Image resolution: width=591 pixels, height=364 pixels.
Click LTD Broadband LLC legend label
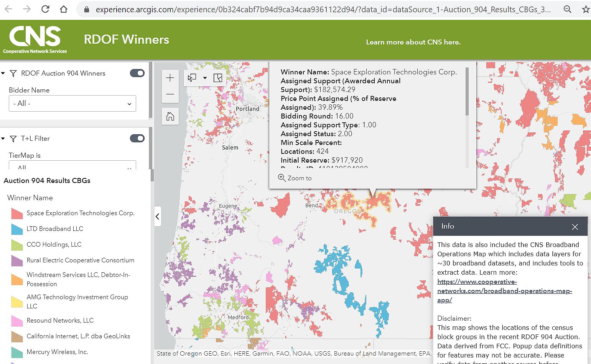[x=55, y=229]
